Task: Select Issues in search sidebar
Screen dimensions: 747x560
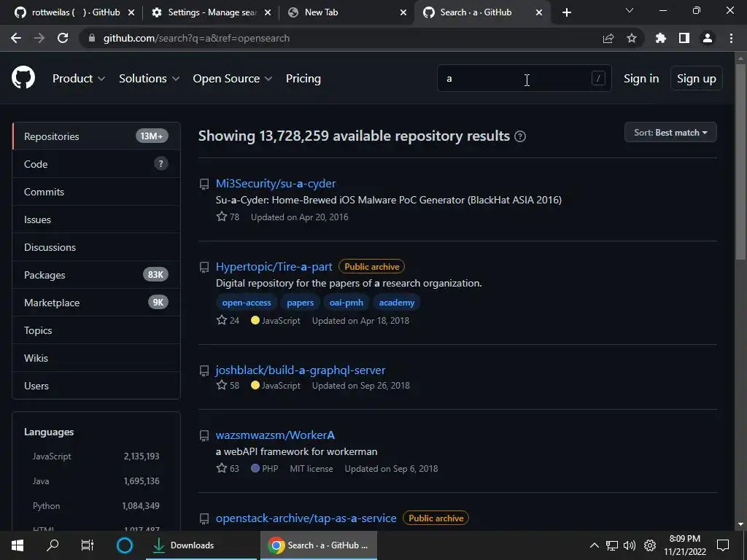Action: pyautogui.click(x=96, y=219)
